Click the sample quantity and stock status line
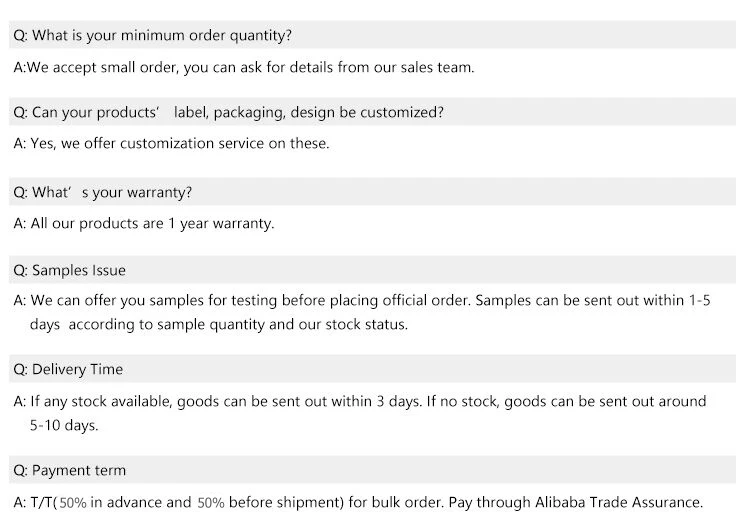Image resolution: width=750 pixels, height=531 pixels. [x=219, y=324]
